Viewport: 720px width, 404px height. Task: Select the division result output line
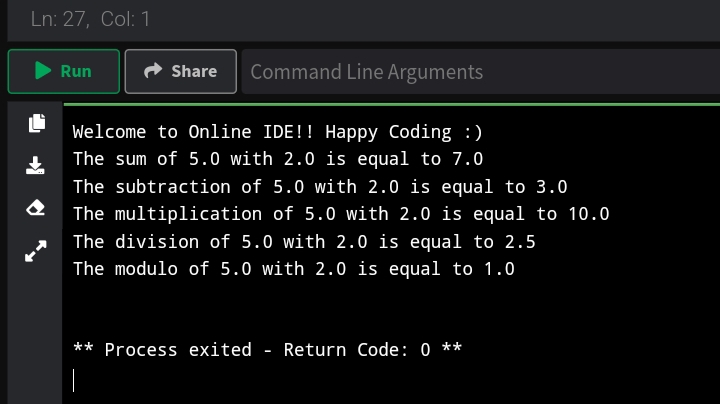coord(304,241)
